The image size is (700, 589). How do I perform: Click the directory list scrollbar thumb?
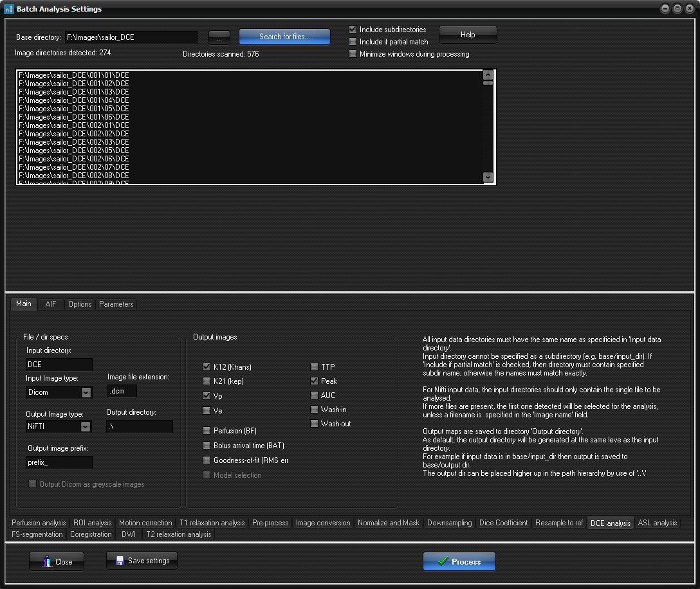pyautogui.click(x=488, y=83)
